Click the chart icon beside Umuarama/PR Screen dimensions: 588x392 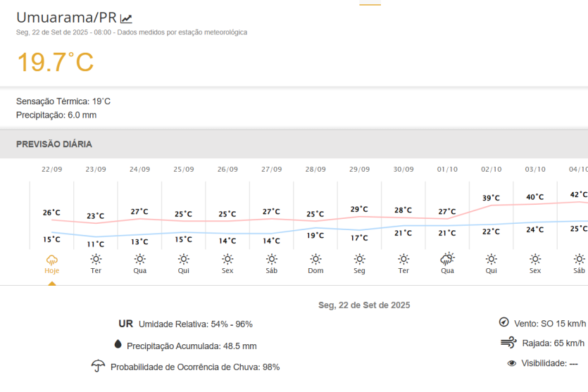pos(127,19)
